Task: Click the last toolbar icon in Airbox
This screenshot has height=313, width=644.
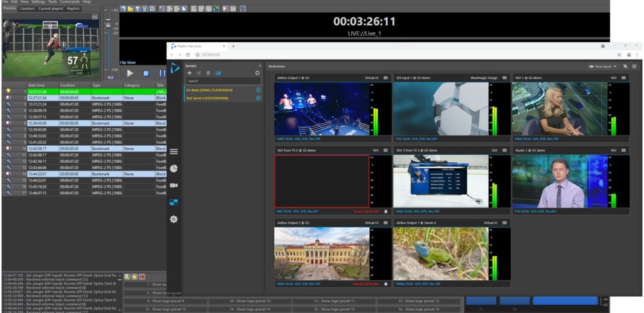Action: [x=243, y=8]
